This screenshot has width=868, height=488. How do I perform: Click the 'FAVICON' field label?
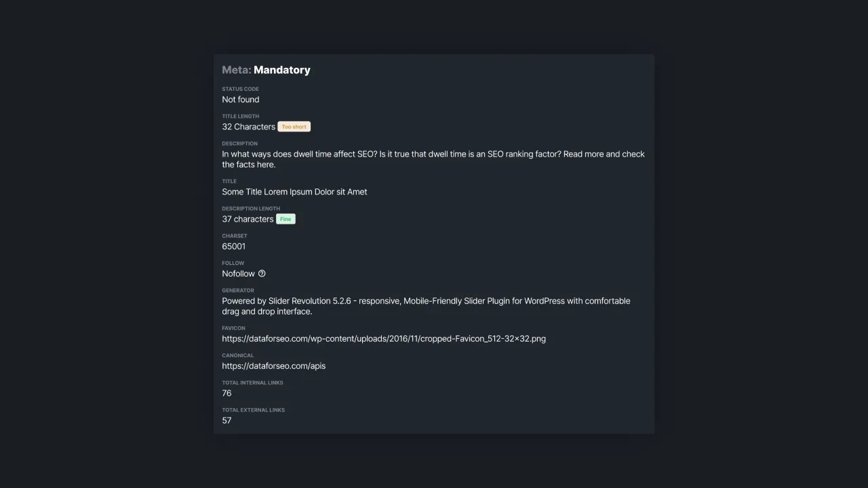[x=234, y=328]
